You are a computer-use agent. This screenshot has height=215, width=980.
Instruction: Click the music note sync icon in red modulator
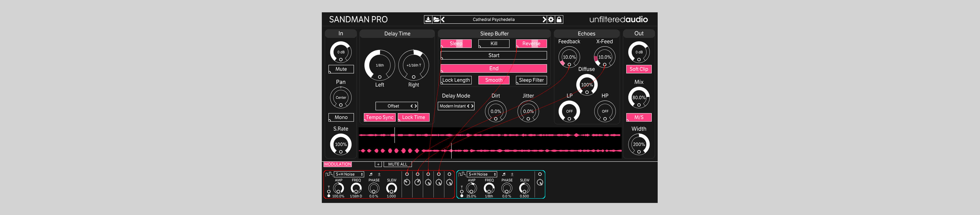point(371,174)
